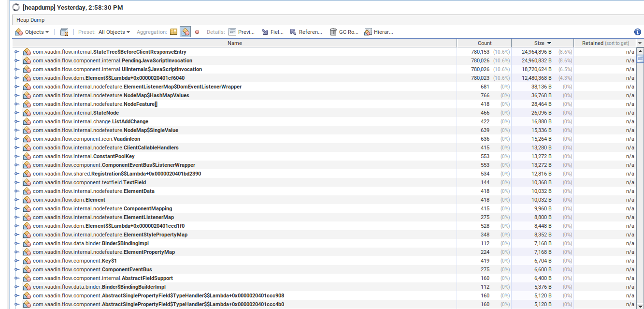Click class icon of Binder$BindingBuilderImpl row
This screenshot has width=644, height=309.
click(x=27, y=287)
